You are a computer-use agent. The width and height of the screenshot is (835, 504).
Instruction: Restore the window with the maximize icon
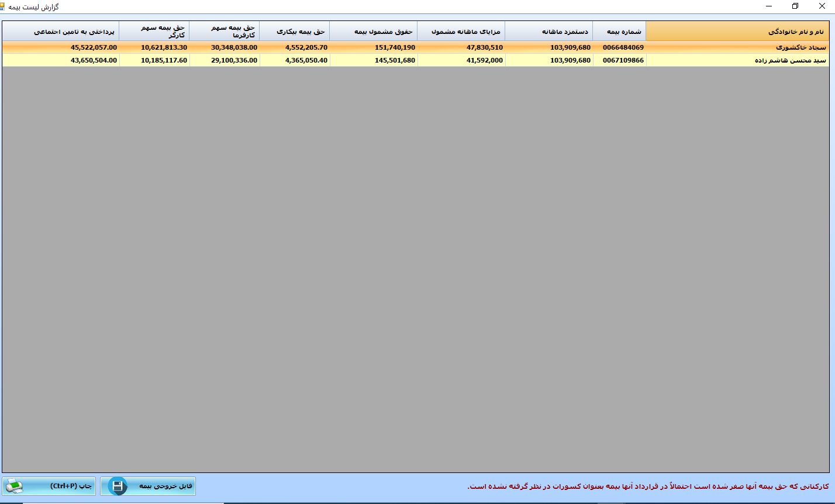point(795,6)
